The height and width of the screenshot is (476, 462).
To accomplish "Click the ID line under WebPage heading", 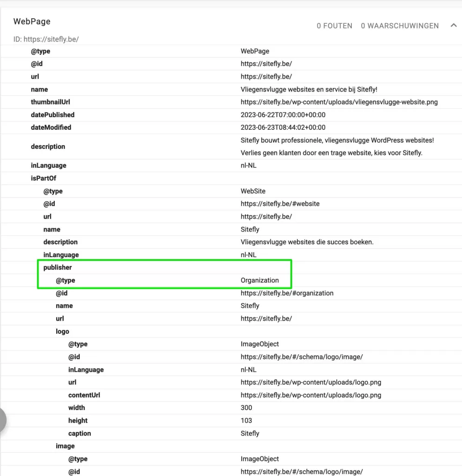I will tap(46, 39).
